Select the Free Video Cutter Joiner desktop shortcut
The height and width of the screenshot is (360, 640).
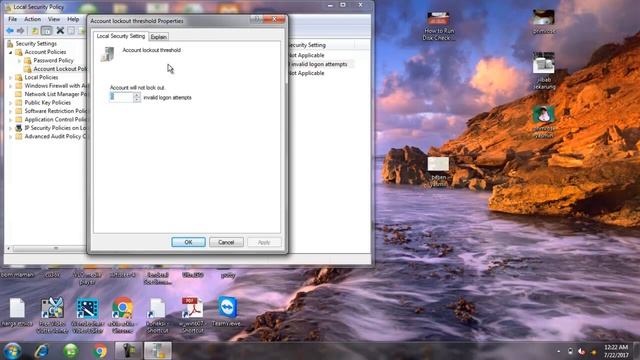point(52,314)
